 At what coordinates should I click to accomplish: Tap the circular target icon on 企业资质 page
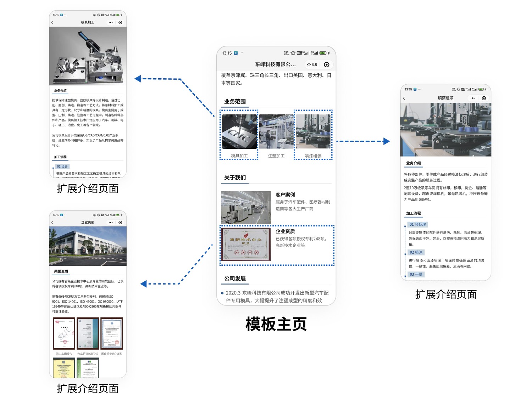click(120, 222)
